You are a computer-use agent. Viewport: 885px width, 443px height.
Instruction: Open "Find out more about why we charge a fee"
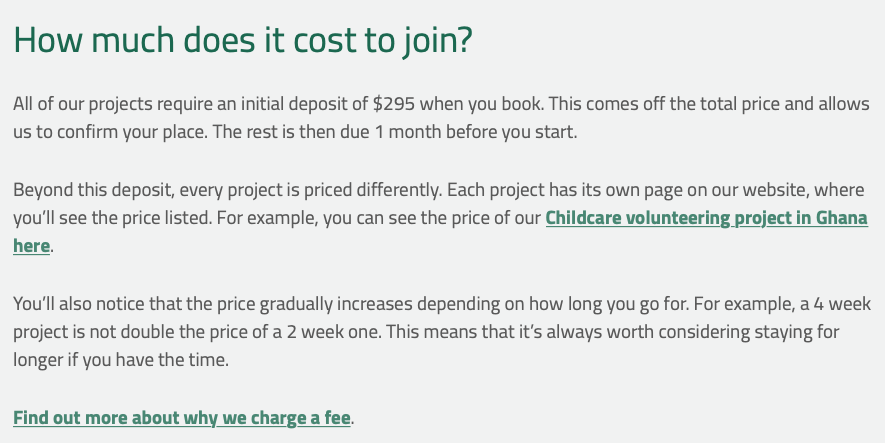[x=181, y=417]
